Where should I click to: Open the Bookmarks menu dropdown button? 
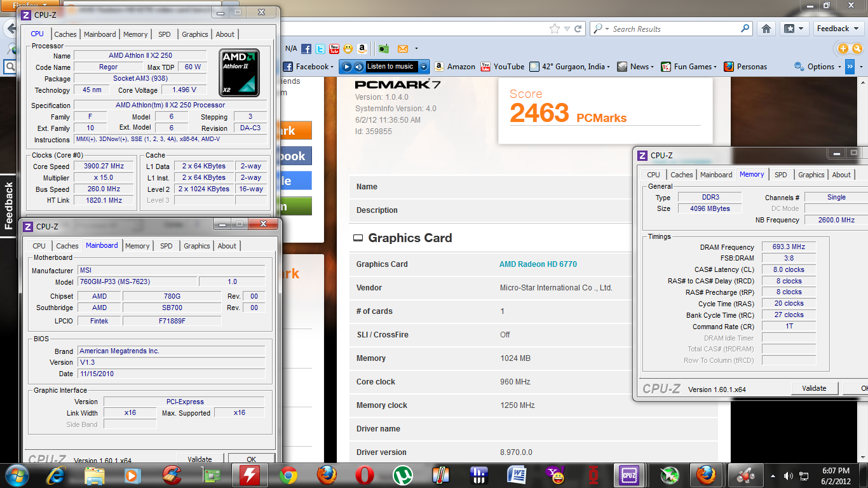tap(794, 29)
